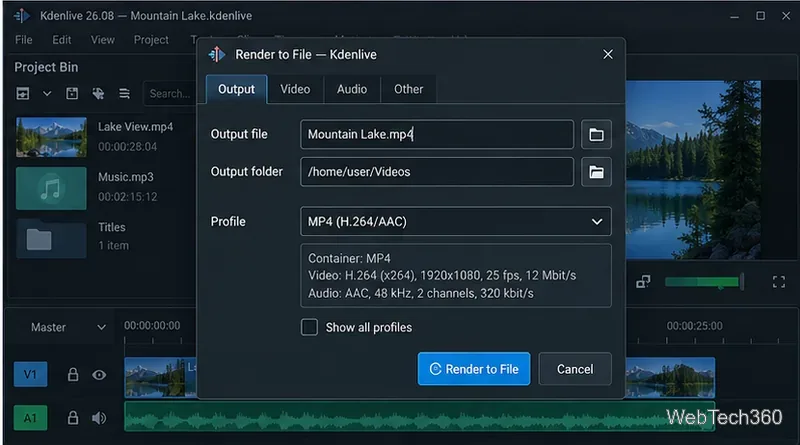Browse for output folder with open-folder icon
Image resolution: width=800 pixels, height=445 pixels.
click(x=596, y=172)
